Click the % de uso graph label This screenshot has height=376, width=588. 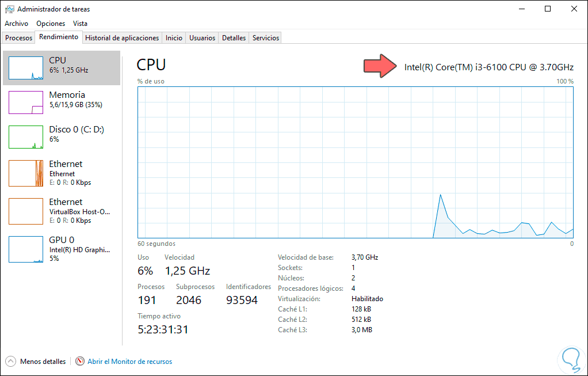tap(151, 81)
